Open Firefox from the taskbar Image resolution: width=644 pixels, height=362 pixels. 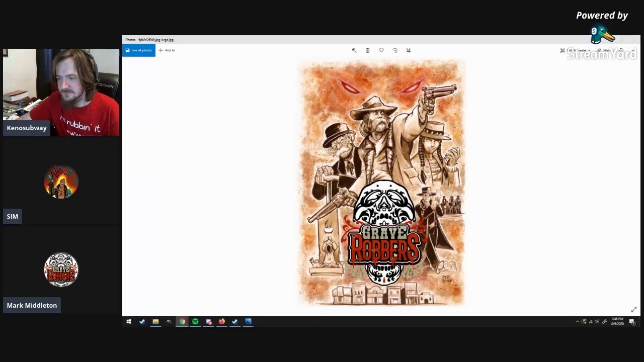coord(221,322)
